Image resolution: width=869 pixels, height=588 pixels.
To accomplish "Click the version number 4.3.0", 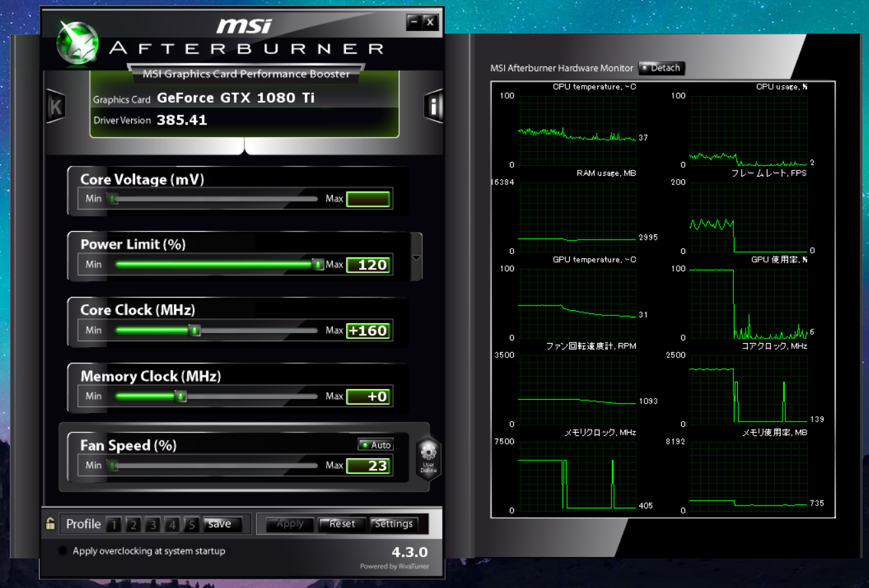I will [410, 552].
